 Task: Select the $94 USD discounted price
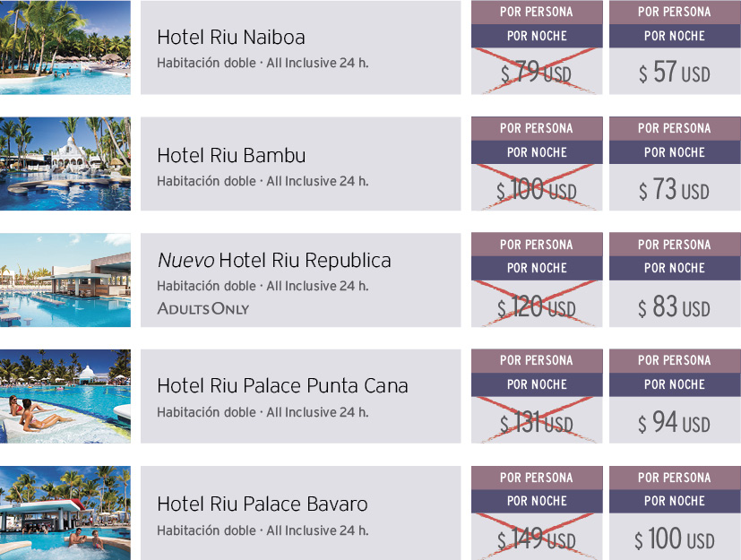(675, 423)
